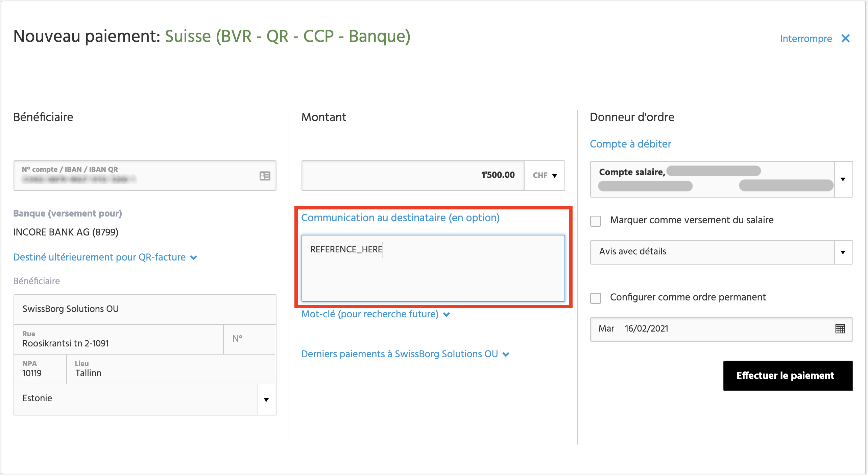Open the Estonie country dropdown
This screenshot has height=475, width=868.
(x=266, y=400)
